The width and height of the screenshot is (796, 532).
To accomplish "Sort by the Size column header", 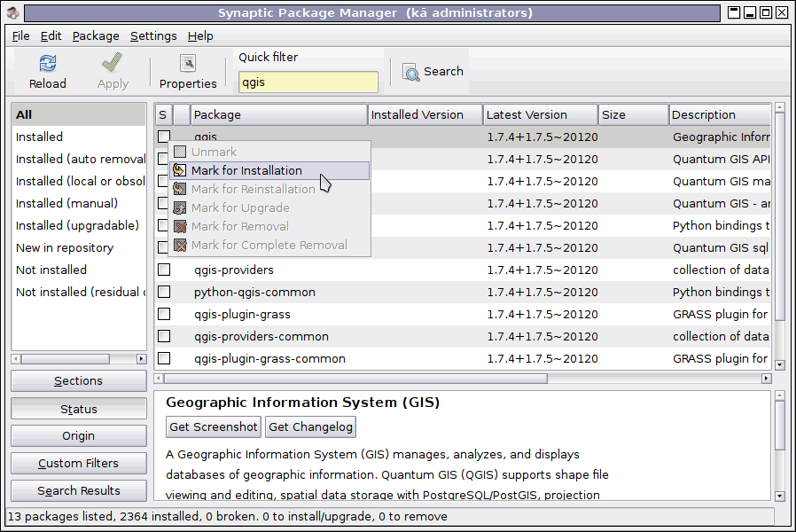I will pyautogui.click(x=634, y=114).
